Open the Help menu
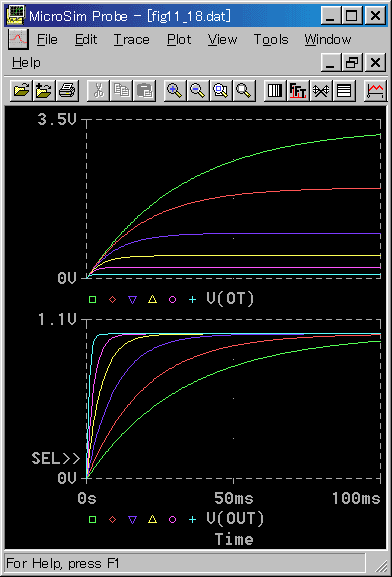Screen dimensions: 392x577 point(26,63)
